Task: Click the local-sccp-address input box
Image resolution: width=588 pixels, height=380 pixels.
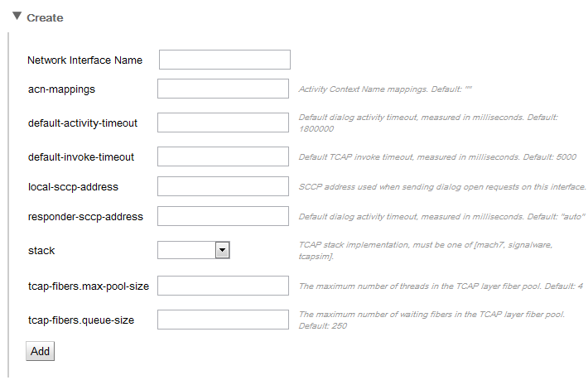Action: [223, 187]
